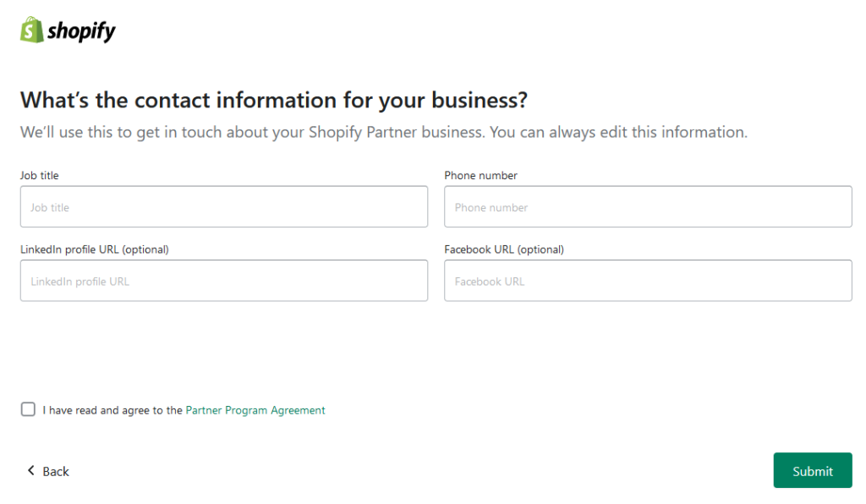Go back using the Back text link
Viewport: 866px width, 504px height.
(x=56, y=471)
